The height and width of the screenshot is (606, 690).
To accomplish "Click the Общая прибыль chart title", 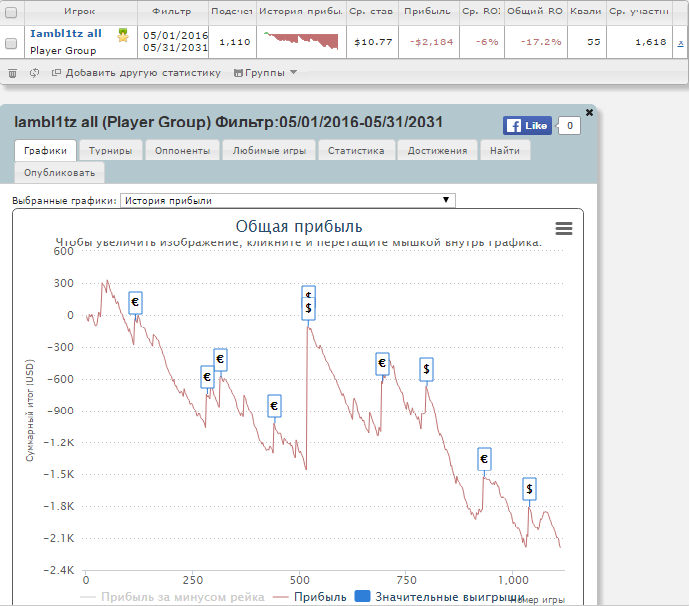I will (x=299, y=227).
